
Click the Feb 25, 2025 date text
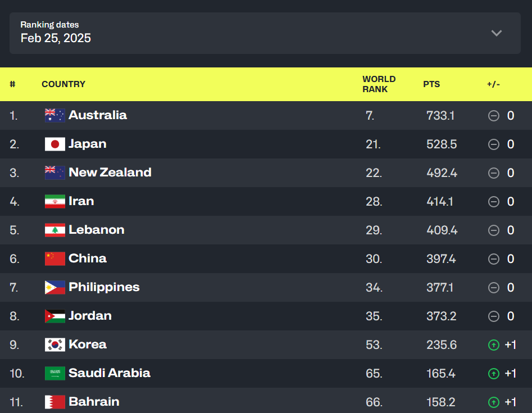[56, 38]
